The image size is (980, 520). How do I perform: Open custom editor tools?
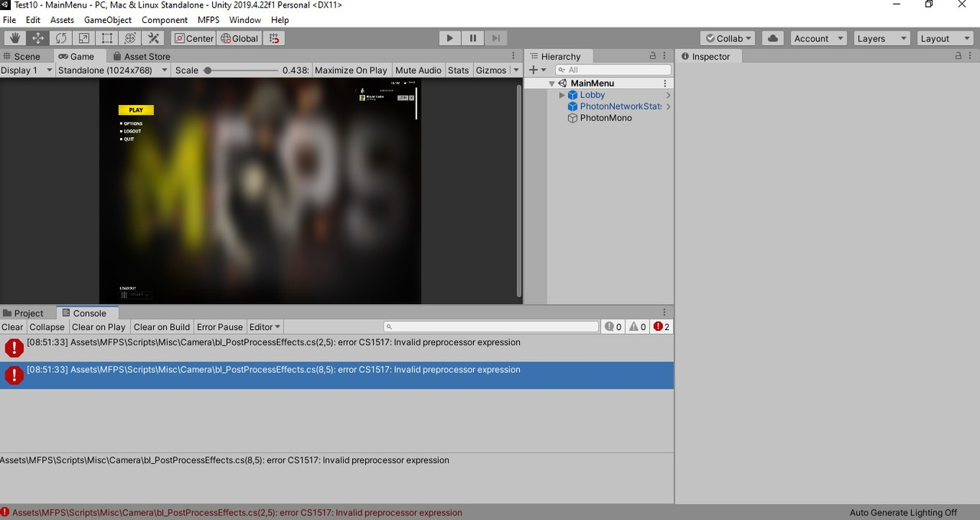coord(153,38)
